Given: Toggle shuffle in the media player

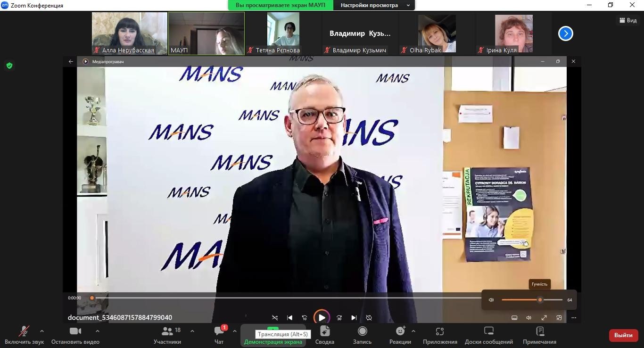Looking at the screenshot, I should pyautogui.click(x=275, y=318).
